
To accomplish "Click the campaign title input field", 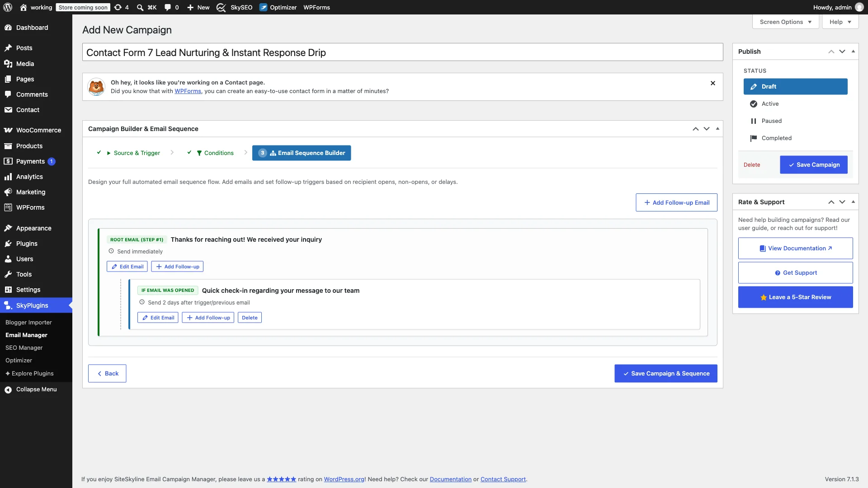I will pyautogui.click(x=402, y=52).
